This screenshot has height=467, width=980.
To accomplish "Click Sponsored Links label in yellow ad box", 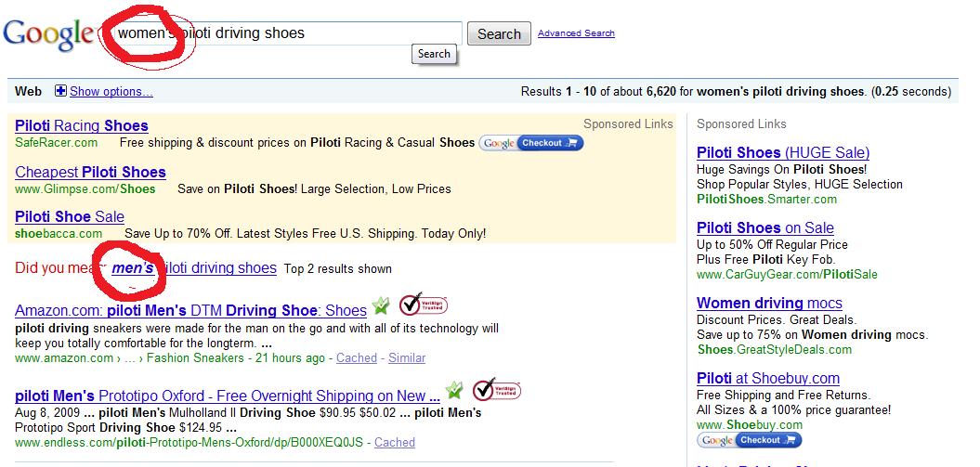I will pyautogui.click(x=628, y=123).
